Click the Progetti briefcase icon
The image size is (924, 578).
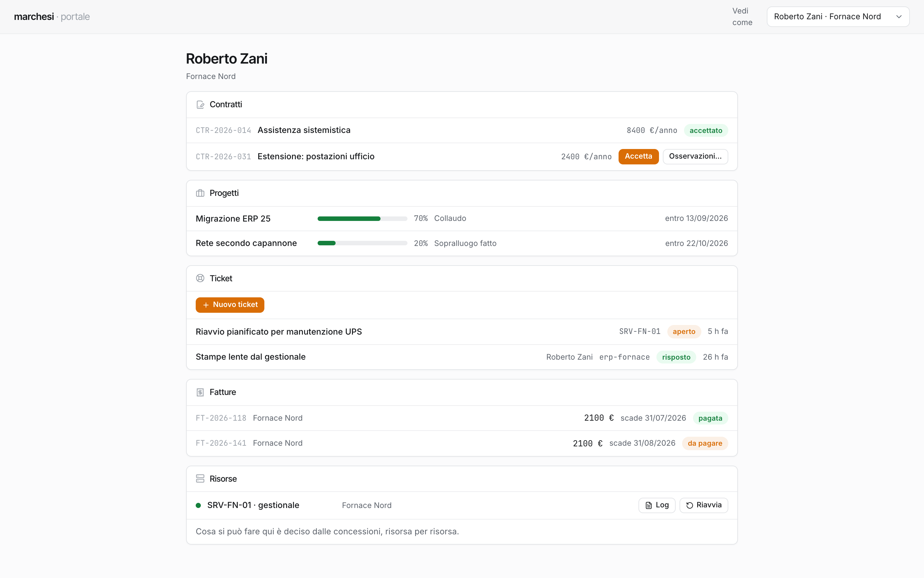200,193
